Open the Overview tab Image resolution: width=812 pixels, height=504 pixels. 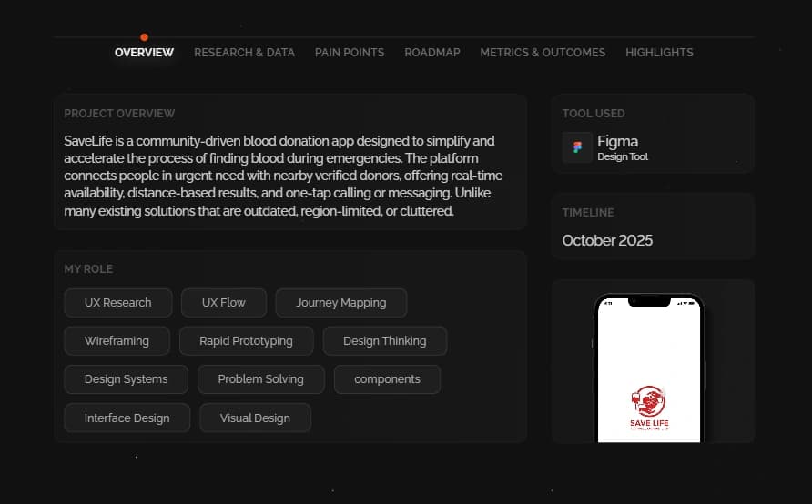coord(144,52)
